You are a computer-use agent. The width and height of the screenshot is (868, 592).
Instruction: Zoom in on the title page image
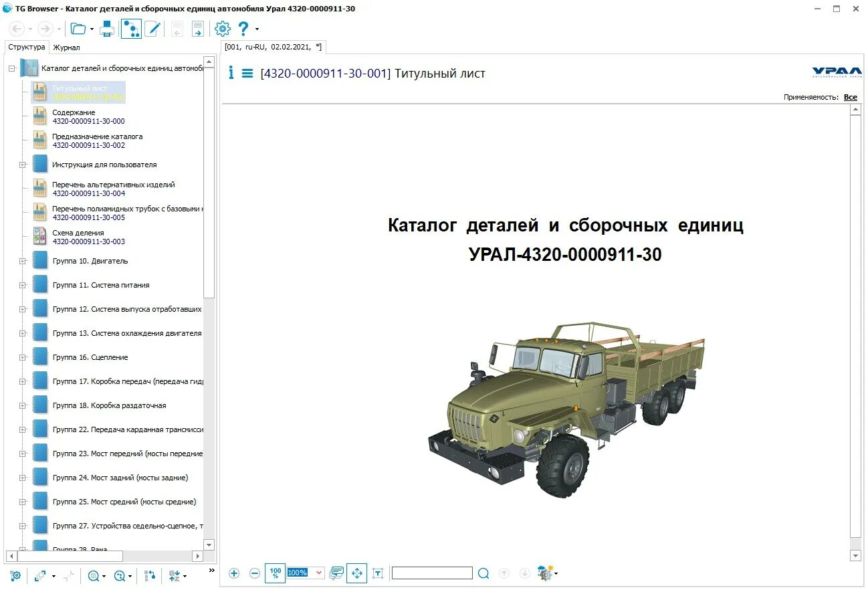[233, 573]
